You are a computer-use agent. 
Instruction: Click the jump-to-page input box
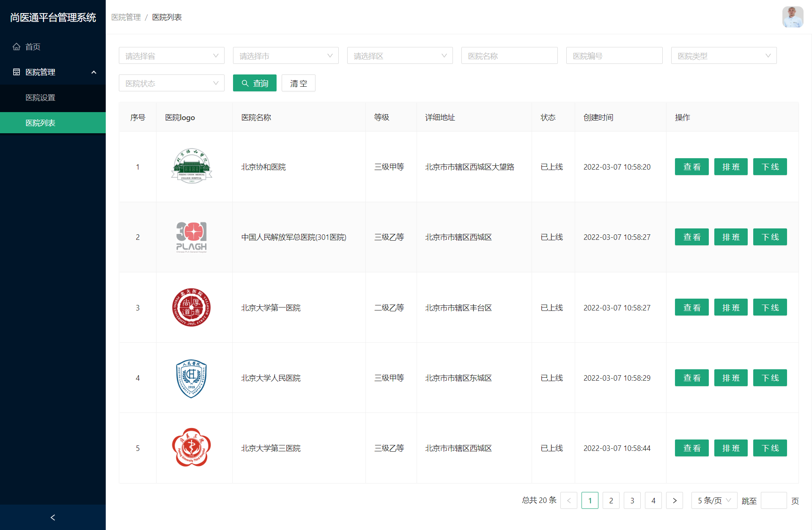pos(774,500)
